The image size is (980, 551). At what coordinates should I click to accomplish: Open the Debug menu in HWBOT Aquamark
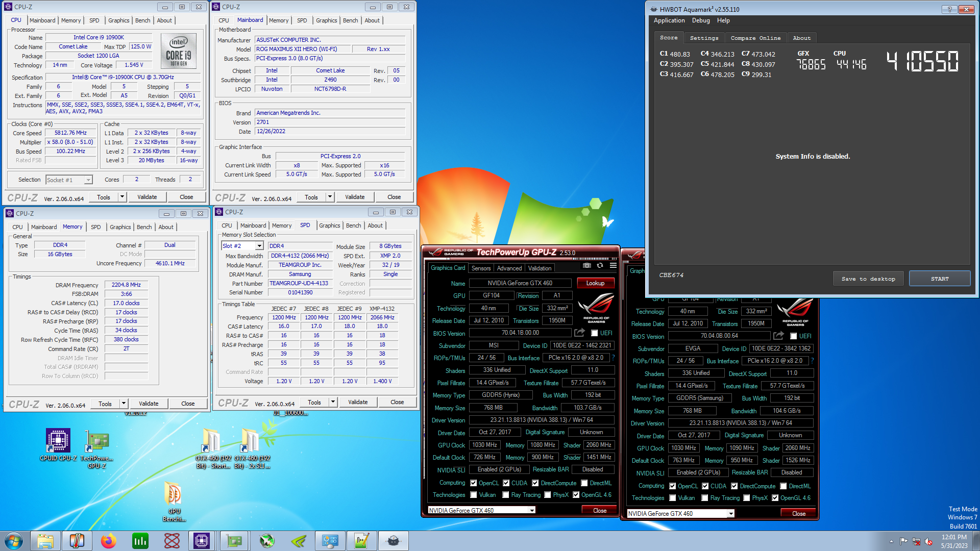701,20
